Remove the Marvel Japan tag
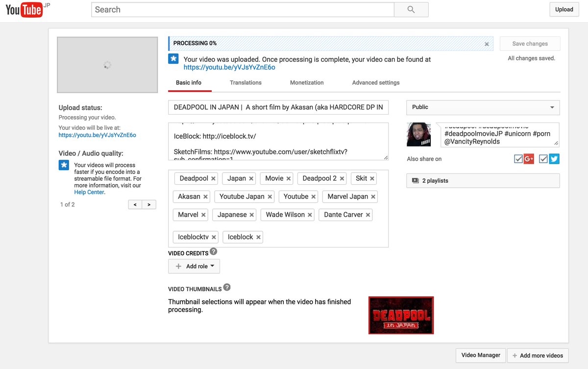588x369 pixels. point(373,197)
